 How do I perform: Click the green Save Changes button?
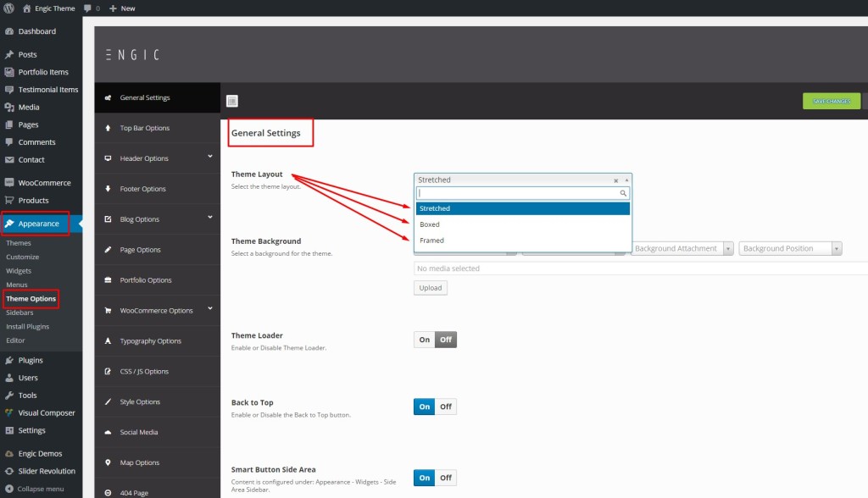coord(831,101)
